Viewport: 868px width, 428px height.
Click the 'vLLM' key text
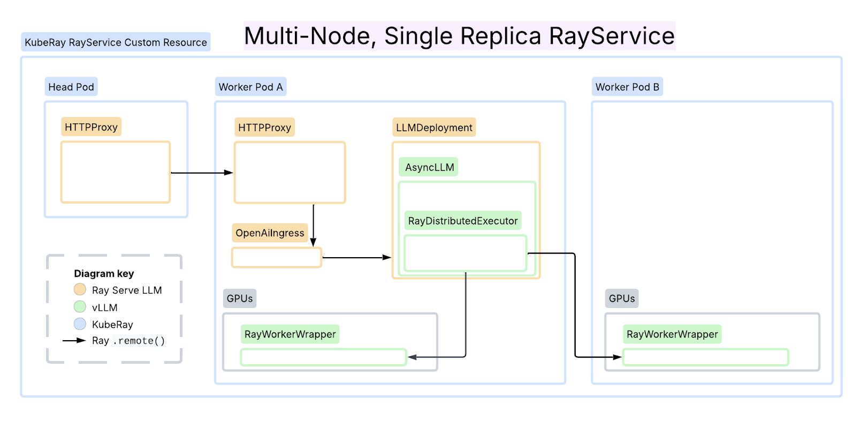(105, 307)
